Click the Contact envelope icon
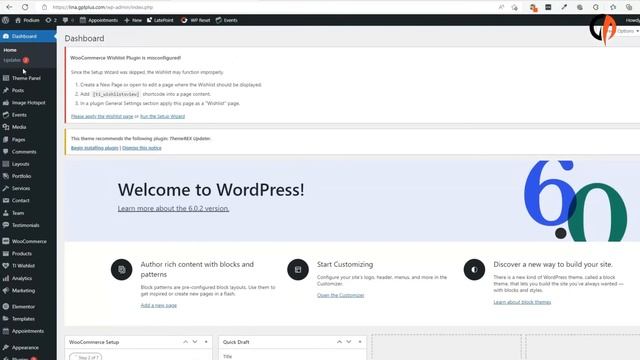 6,200
